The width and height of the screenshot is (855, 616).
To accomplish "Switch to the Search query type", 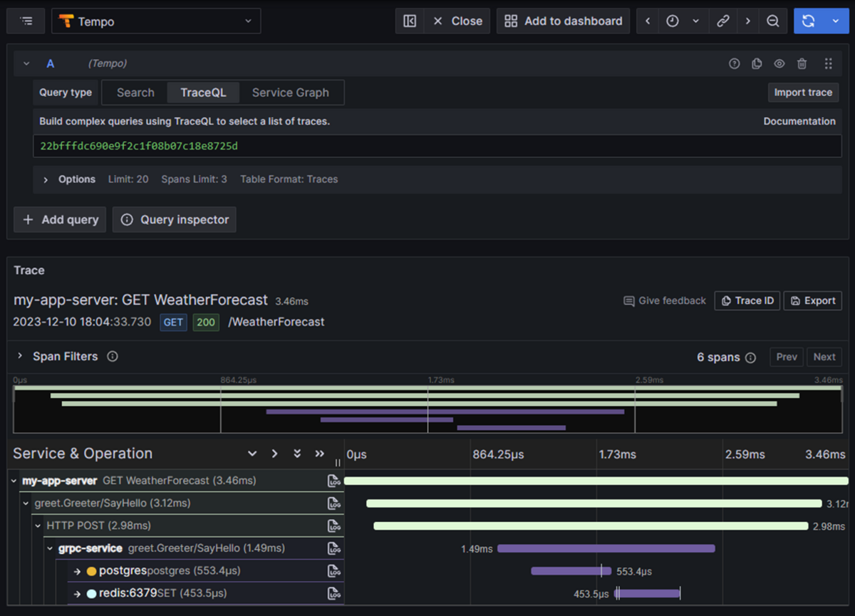I will click(x=135, y=93).
